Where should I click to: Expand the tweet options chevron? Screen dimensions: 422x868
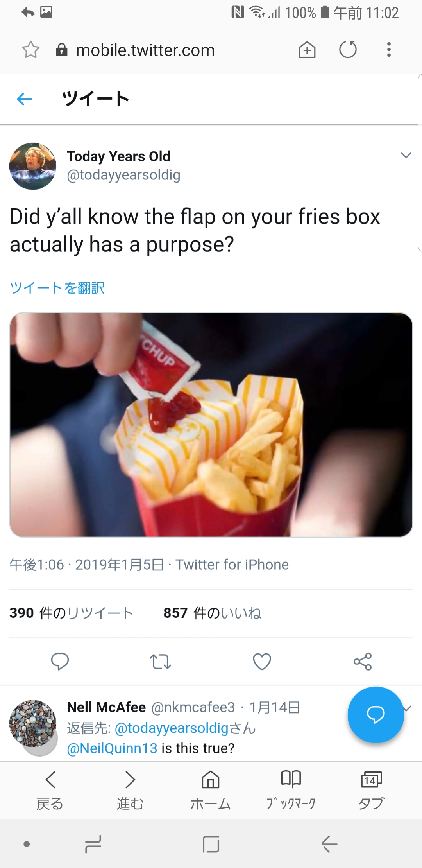406,156
